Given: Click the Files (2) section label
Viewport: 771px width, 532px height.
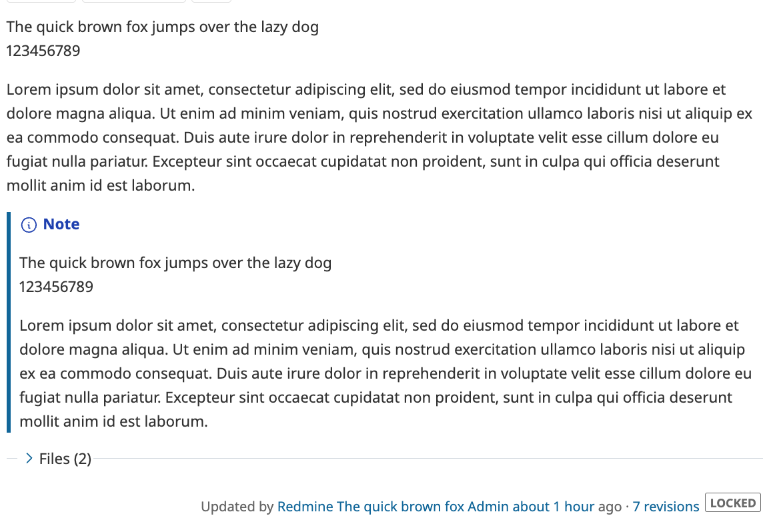Looking at the screenshot, I should 65,459.
